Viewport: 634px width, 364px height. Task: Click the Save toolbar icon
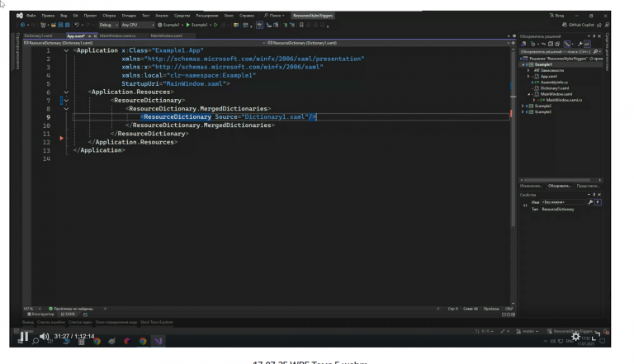click(x=60, y=25)
